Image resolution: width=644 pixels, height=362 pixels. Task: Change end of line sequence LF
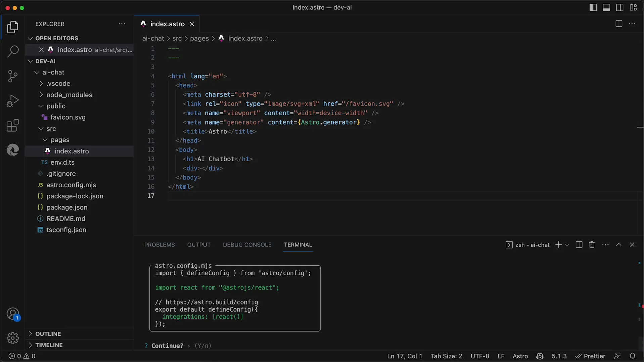tap(501, 356)
